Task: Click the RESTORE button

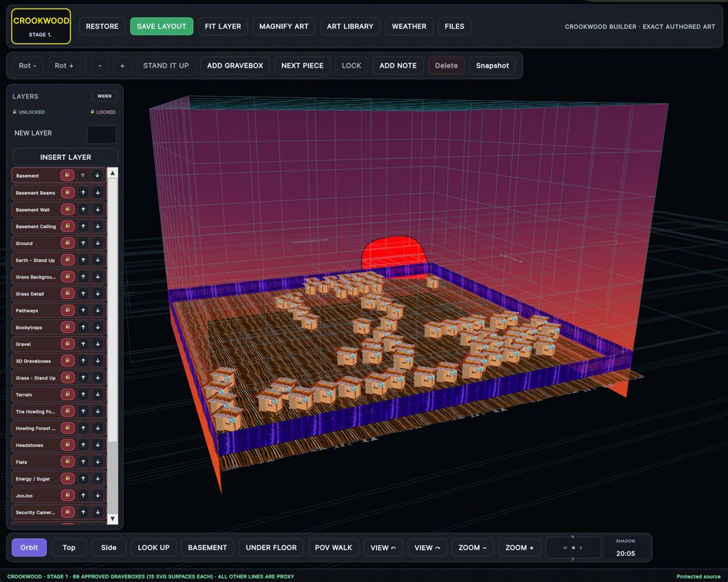Action: [102, 26]
